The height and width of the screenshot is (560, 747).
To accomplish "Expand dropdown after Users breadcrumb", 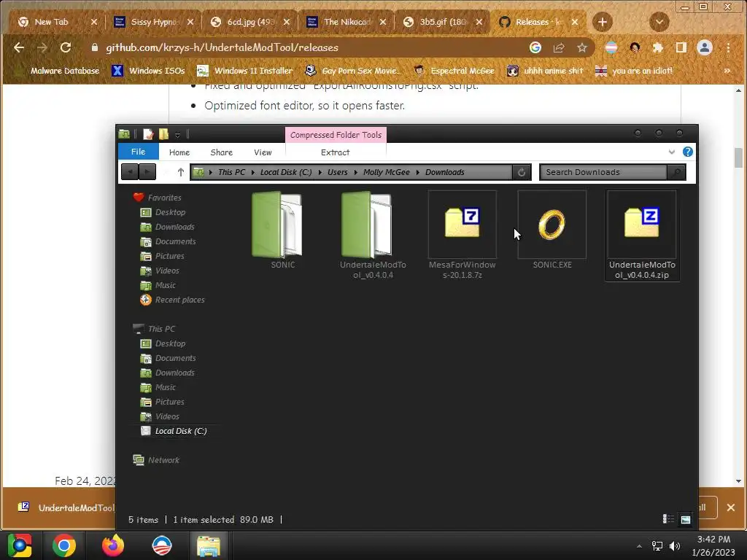I will pos(355,172).
